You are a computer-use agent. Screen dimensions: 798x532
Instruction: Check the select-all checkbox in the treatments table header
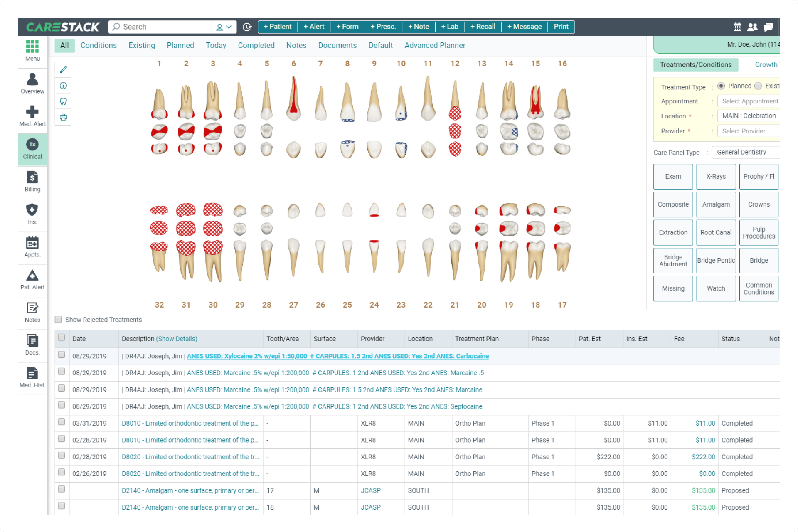click(x=62, y=338)
